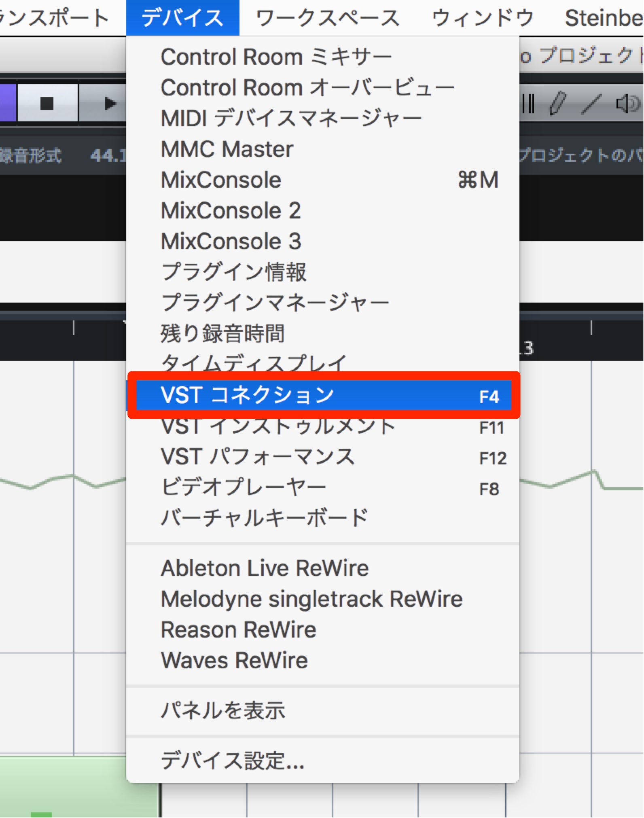Launch Reason ReWire

pyautogui.click(x=322, y=629)
